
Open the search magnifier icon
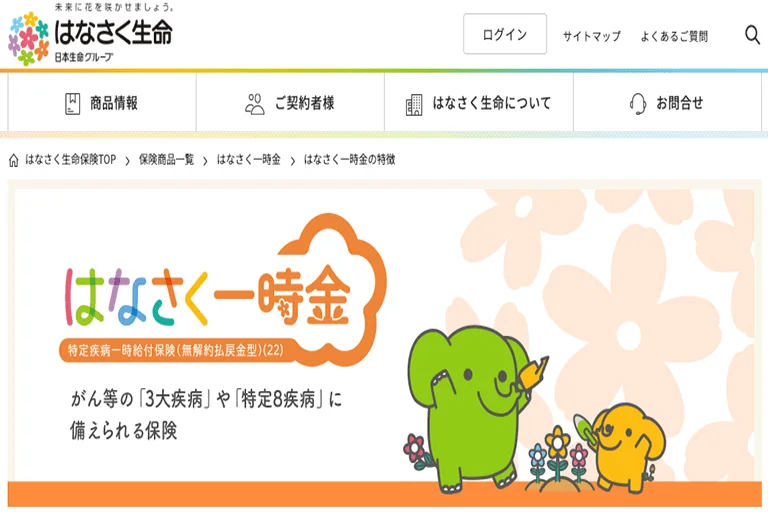(x=752, y=35)
